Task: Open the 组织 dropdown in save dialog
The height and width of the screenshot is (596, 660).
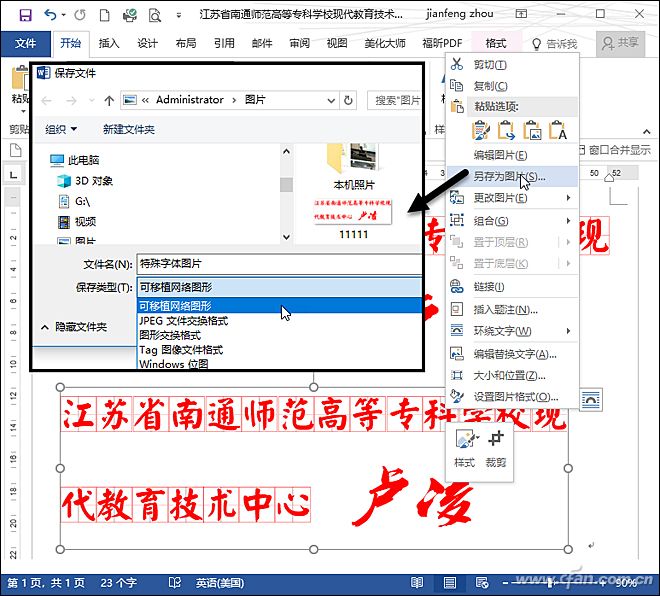Action: pos(61,129)
